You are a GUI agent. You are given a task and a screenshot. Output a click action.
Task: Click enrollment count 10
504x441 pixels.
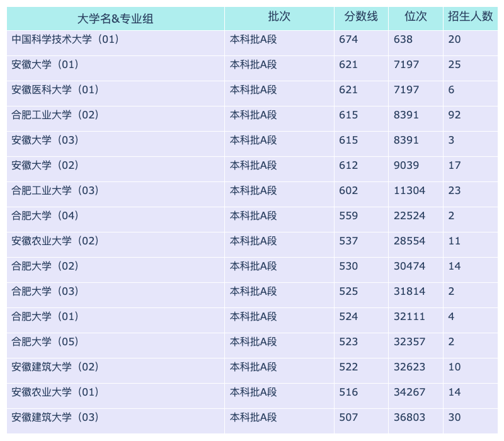coord(454,367)
